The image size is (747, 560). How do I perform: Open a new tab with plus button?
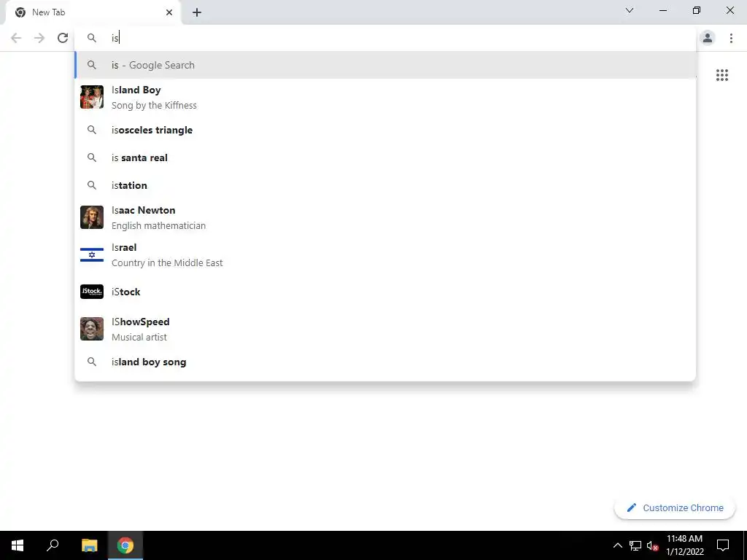(x=197, y=12)
